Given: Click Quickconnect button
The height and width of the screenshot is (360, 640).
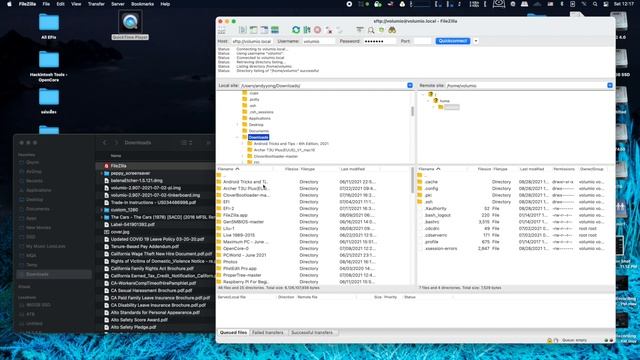Looking at the screenshot, I should [453, 41].
